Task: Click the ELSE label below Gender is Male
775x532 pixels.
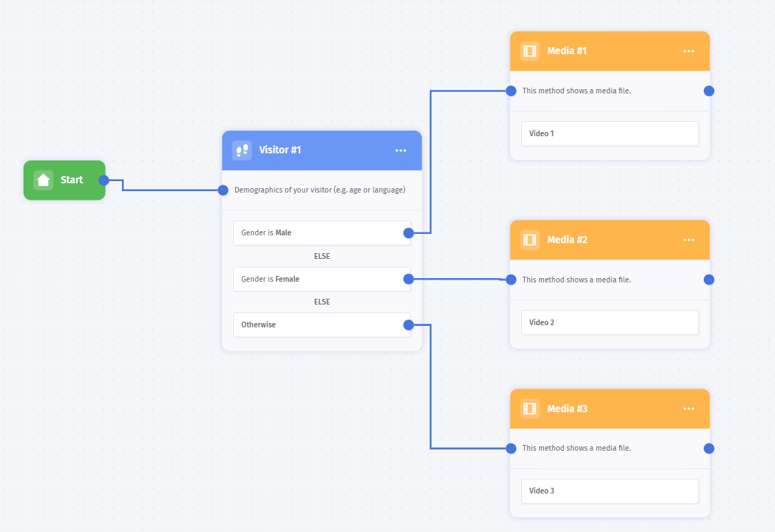Action: 322,256
